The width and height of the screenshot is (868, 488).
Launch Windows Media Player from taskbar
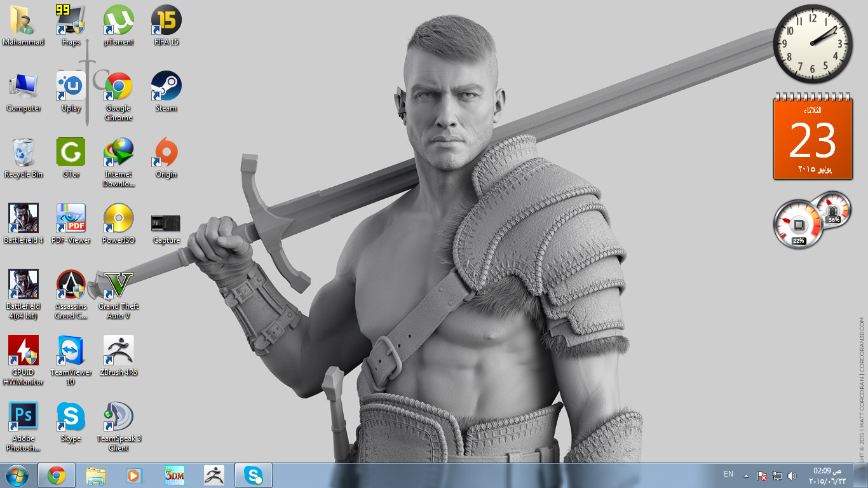click(x=135, y=475)
